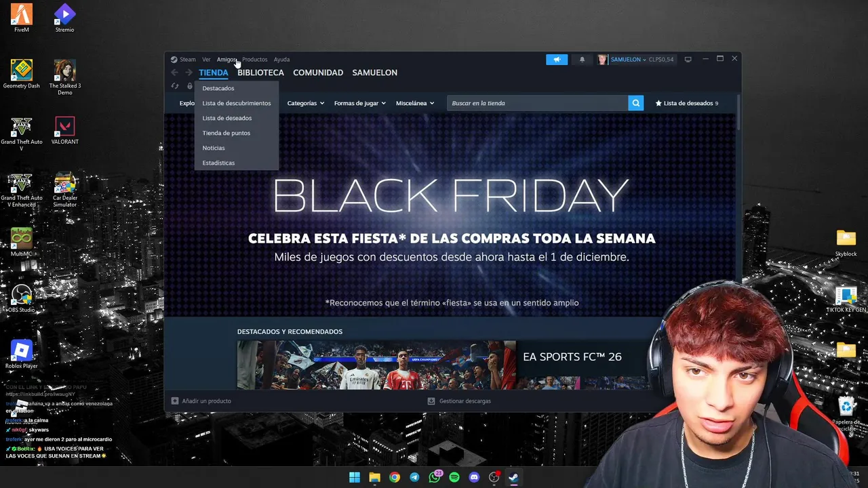Click the Steam taskbar icon
Image resolution: width=868 pixels, height=488 pixels.
tap(514, 477)
